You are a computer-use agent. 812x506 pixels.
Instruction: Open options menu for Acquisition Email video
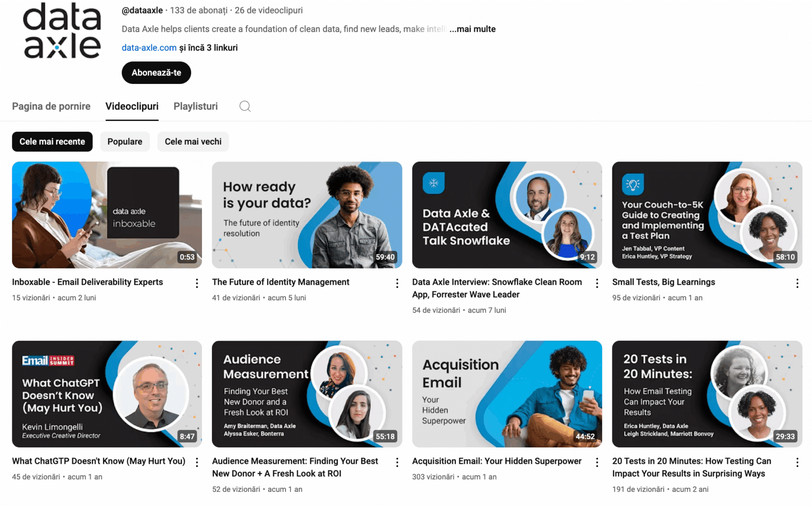coord(597,462)
